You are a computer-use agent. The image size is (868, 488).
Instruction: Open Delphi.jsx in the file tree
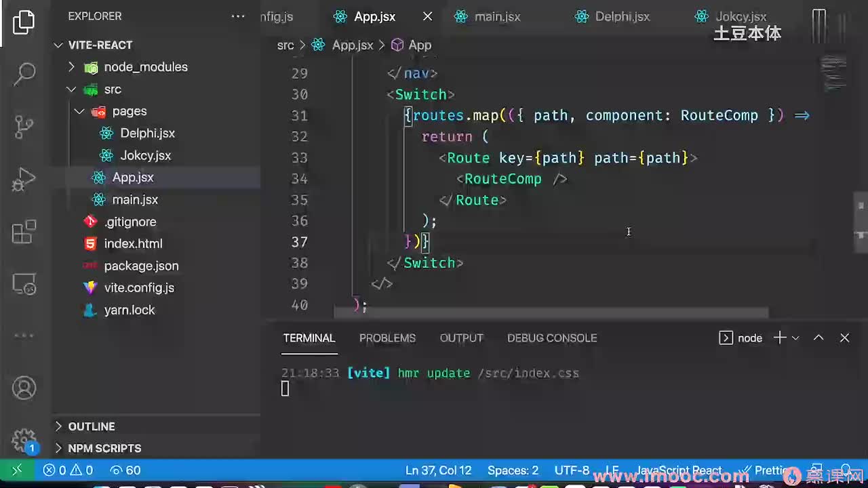coord(156,134)
